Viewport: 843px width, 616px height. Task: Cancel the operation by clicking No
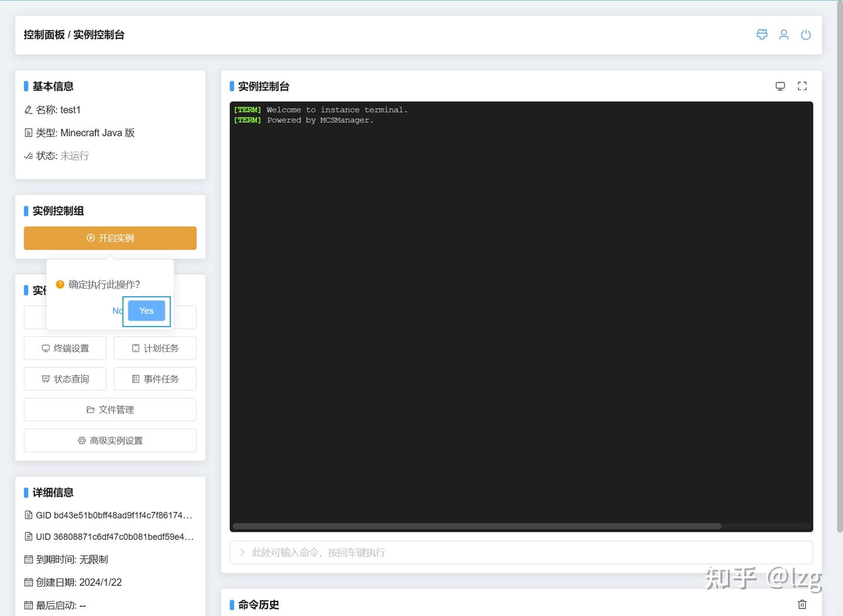117,310
